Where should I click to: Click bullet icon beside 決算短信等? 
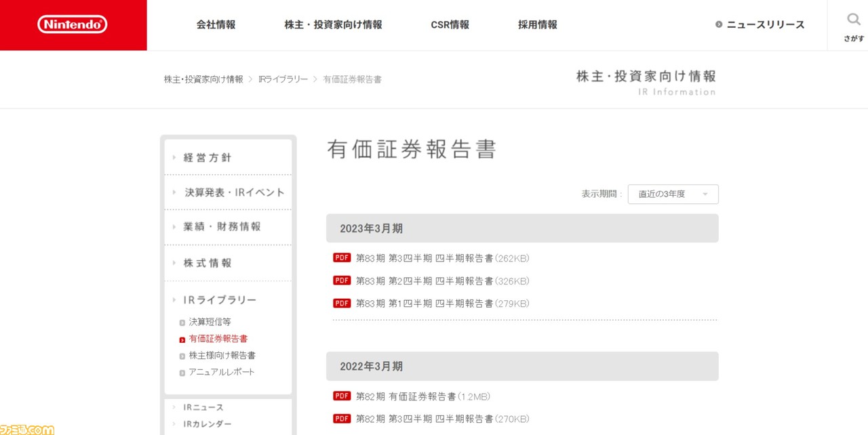coord(182,323)
